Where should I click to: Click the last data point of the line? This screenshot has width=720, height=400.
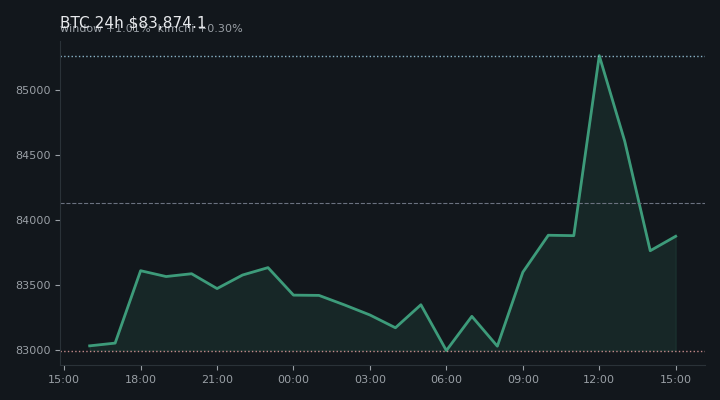676,236
